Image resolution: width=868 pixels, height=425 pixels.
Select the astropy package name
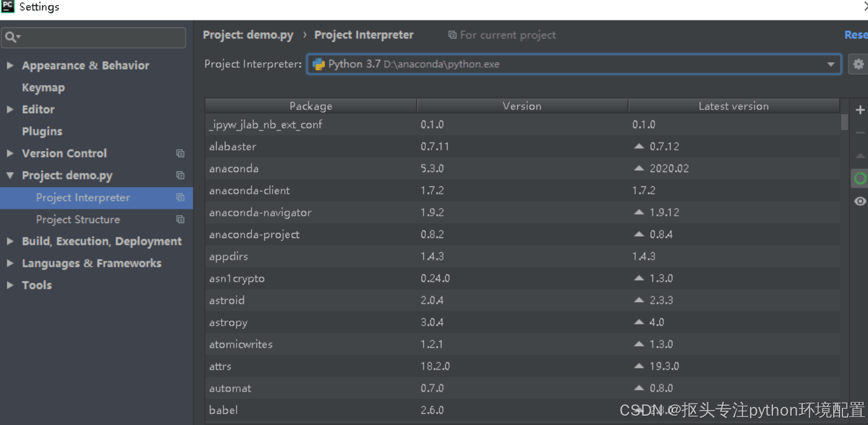[228, 322]
